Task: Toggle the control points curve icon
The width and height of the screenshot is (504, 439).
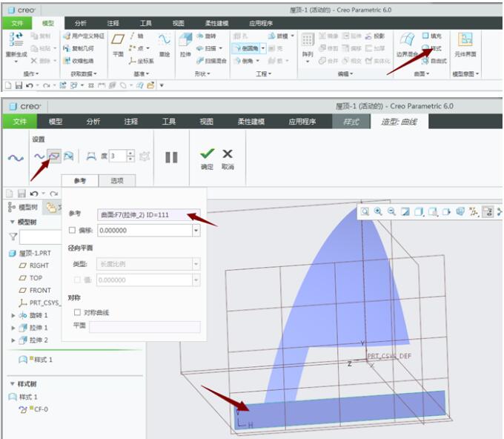Action: tap(91, 156)
